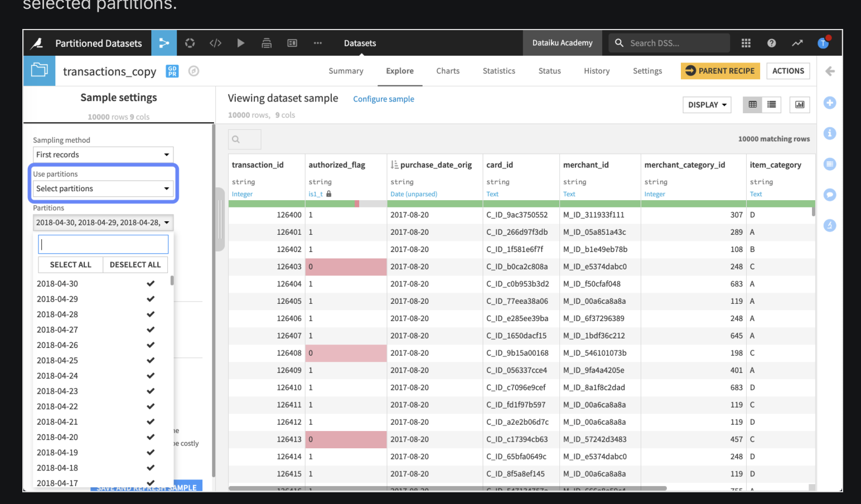Open the list details icon in right sidebar
The image size is (861, 504).
(x=830, y=164)
